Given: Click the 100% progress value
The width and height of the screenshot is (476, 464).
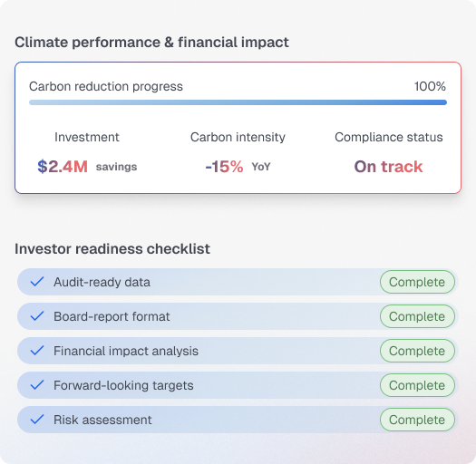Looking at the screenshot, I should 430,86.
